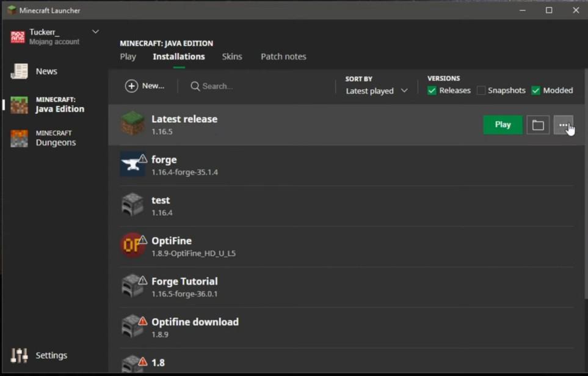This screenshot has width=588, height=376.
Task: Click version text 1.8.9-OptiFine_HD_U_L5
Action: [194, 254]
